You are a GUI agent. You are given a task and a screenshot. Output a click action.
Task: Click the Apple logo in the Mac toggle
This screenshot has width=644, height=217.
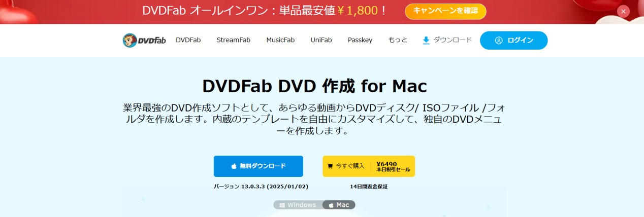[331, 205]
